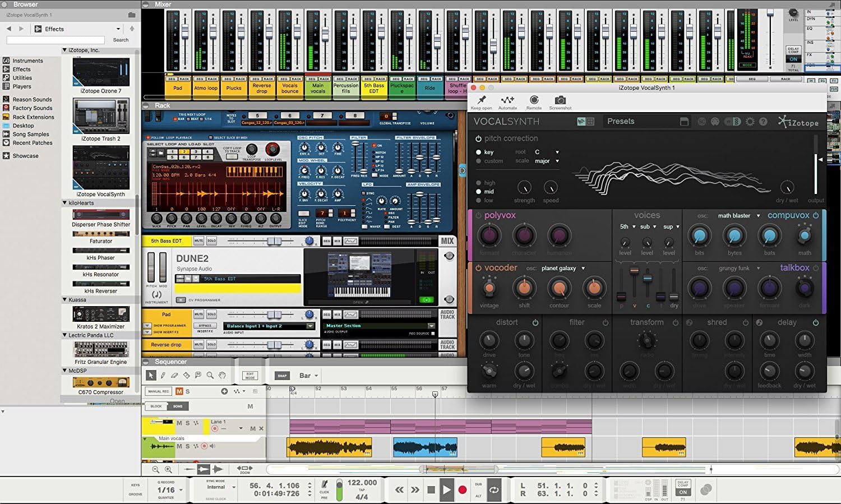Toggle Snap in the Sequencer toolbar
Image resolution: width=841 pixels, height=504 pixels.
282,375
